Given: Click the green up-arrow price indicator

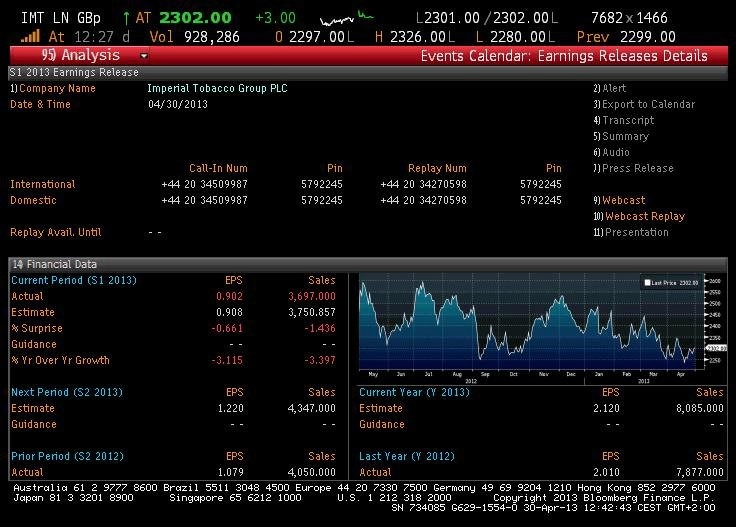Looking at the screenshot, I should coord(126,18).
